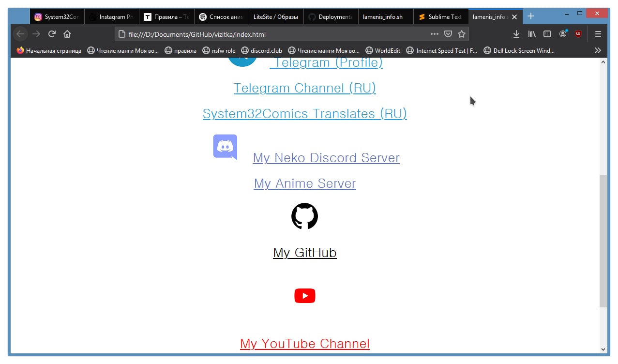Go back to the previous page
This screenshot has height=364, width=618.
click(20, 34)
